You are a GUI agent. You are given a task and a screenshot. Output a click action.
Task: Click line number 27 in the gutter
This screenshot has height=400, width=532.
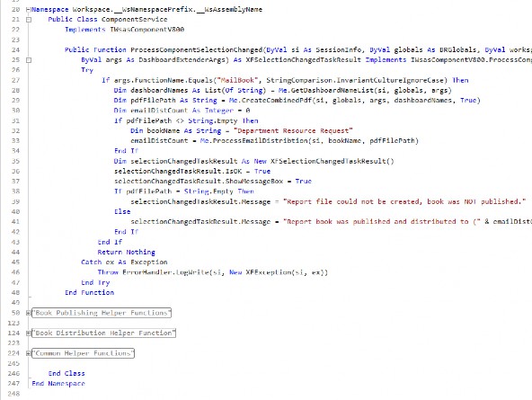[15, 80]
